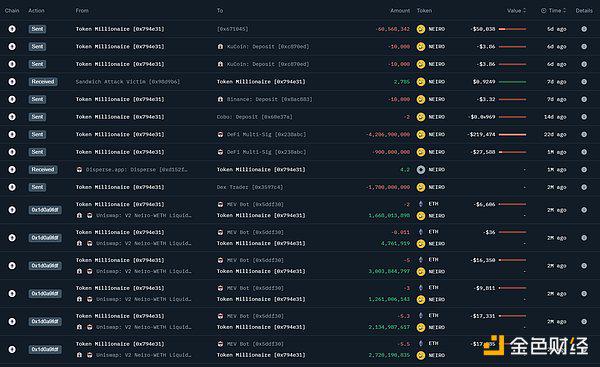Click Sent badge in the [0x671045] row
This screenshot has width=600, height=367.
tap(37, 29)
